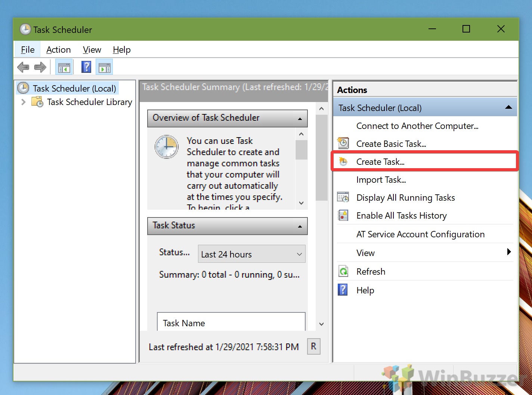Collapse the Task Scheduler (Local) actions section
This screenshot has width=532, height=395.
click(x=508, y=107)
